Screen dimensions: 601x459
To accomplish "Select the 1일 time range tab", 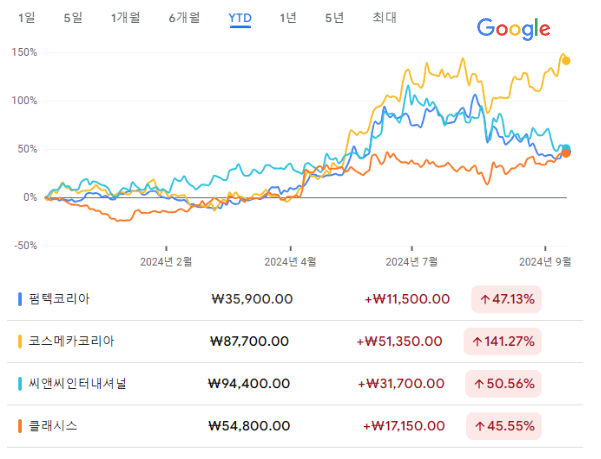I will coord(27,18).
